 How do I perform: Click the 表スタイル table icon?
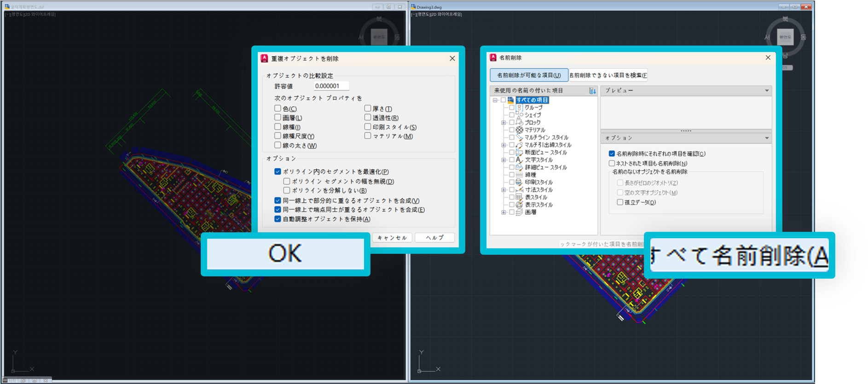pos(519,197)
